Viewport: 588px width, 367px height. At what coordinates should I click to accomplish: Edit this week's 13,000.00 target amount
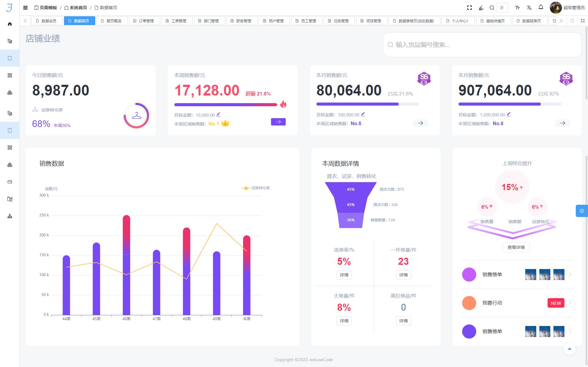(218, 114)
